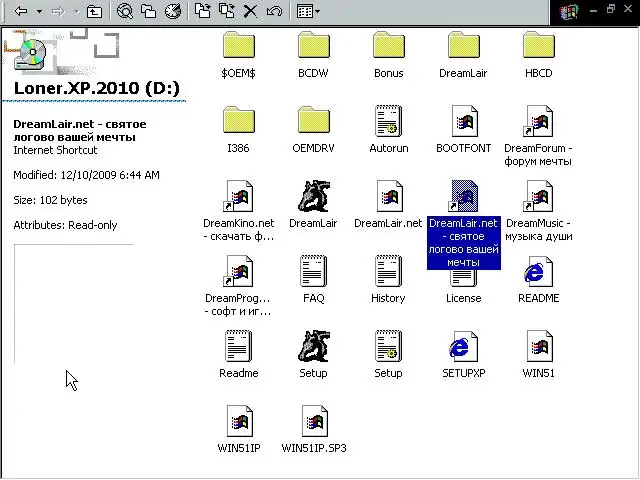Click the Views toolbar icon
The image size is (640, 480).
pos(304,11)
